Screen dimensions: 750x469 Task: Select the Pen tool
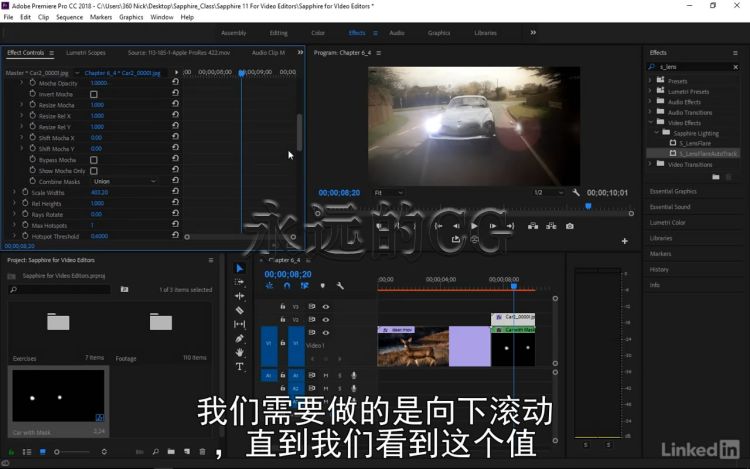pos(240,338)
